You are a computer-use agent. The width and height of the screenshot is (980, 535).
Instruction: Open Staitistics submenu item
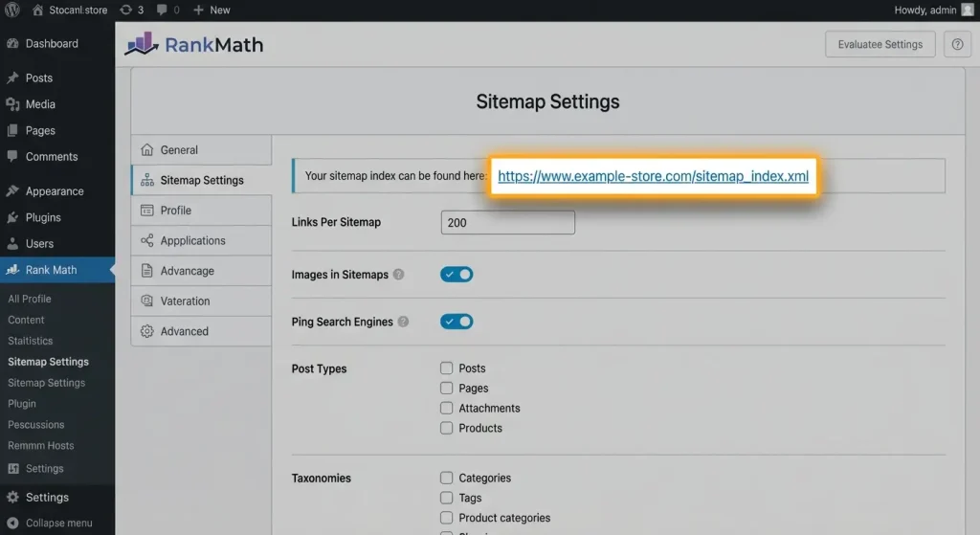[x=30, y=342]
